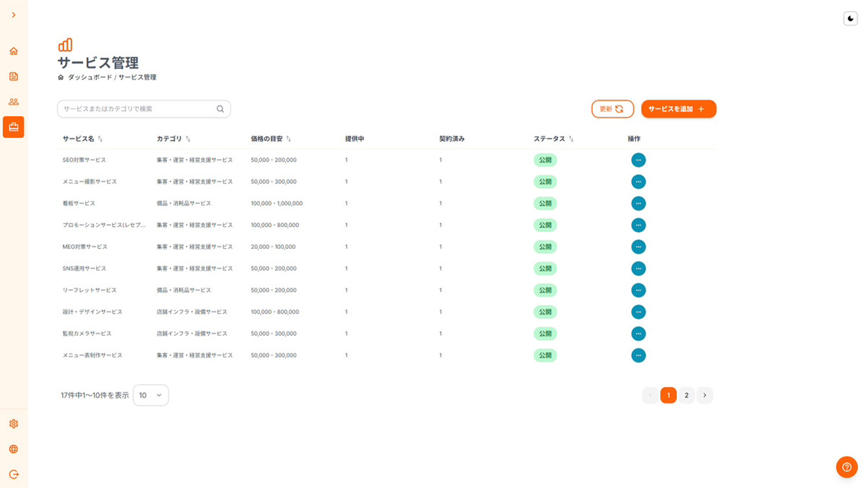Open actions menu for SNS運用サービス row

(638, 268)
